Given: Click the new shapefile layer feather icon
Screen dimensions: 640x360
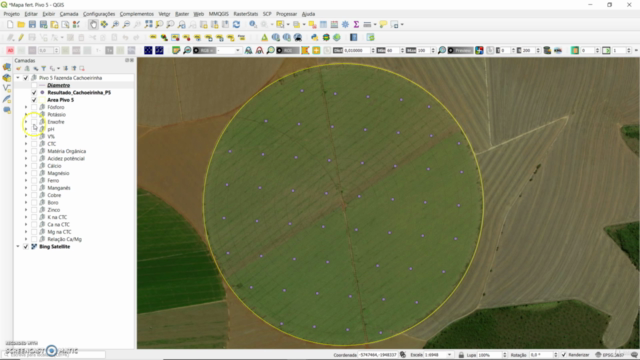Looking at the screenshot, I should (7, 99).
